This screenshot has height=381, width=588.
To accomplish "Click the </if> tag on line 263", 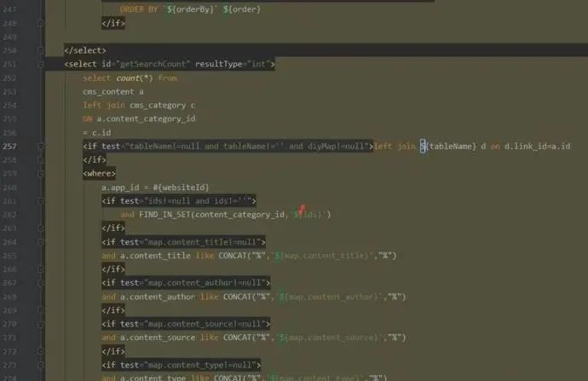I will coord(113,228).
